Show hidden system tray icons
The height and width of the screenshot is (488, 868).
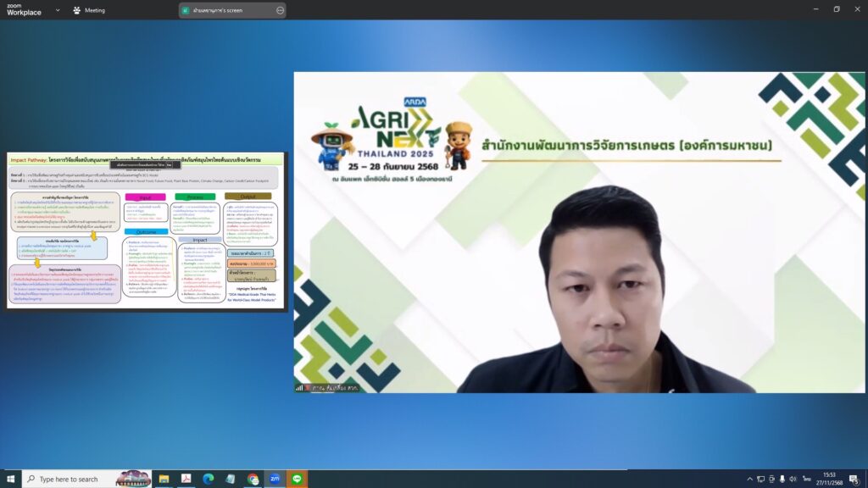748,480
